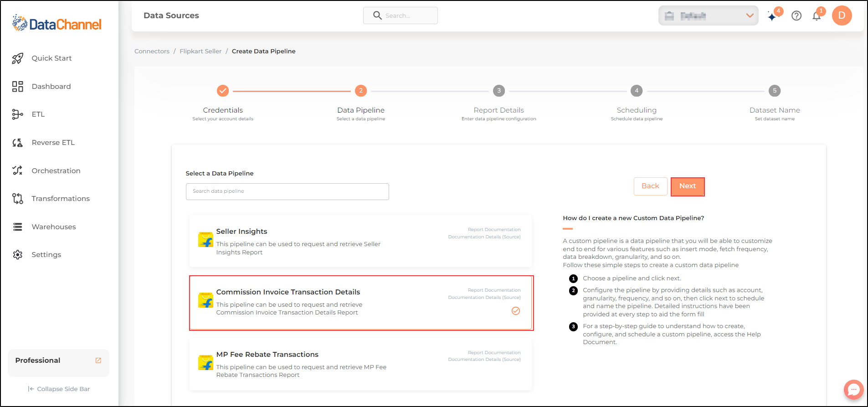
Task: Open the user avatar D
Action: 842,15
